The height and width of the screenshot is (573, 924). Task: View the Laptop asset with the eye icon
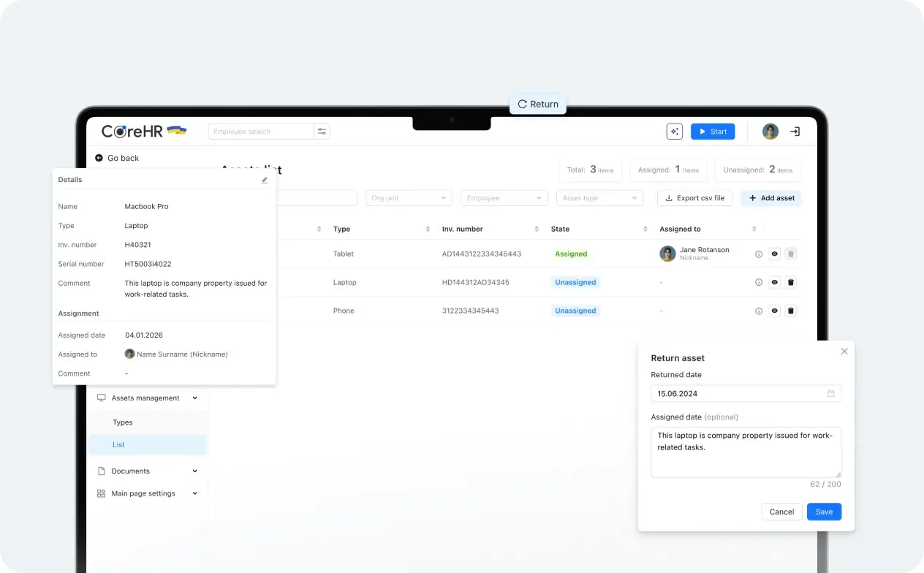pos(774,282)
